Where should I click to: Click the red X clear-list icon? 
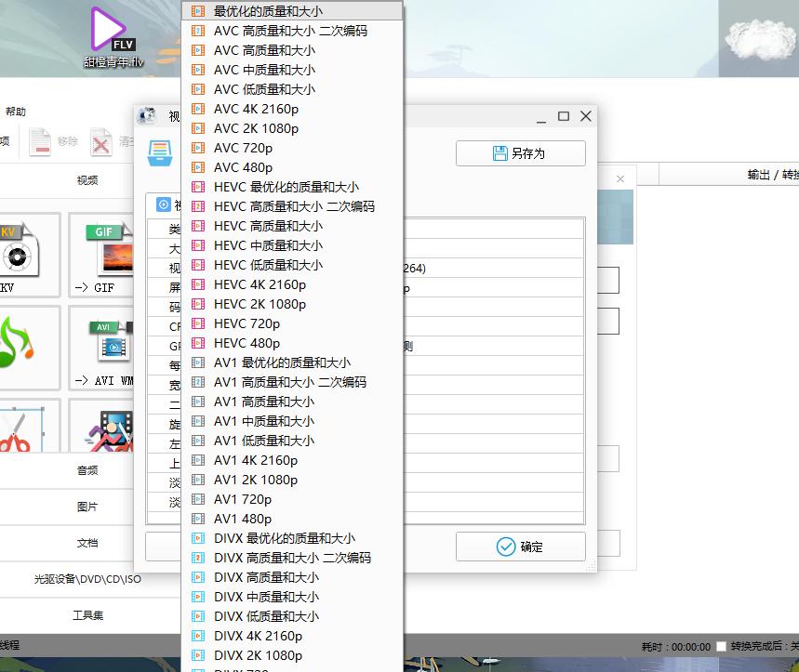(x=100, y=141)
